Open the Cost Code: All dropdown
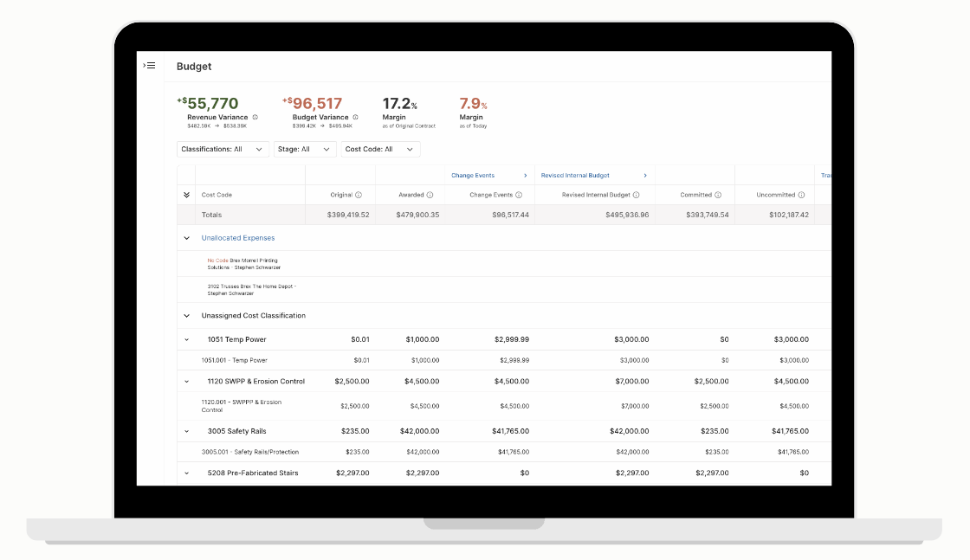The height and width of the screenshot is (560, 970). [380, 149]
